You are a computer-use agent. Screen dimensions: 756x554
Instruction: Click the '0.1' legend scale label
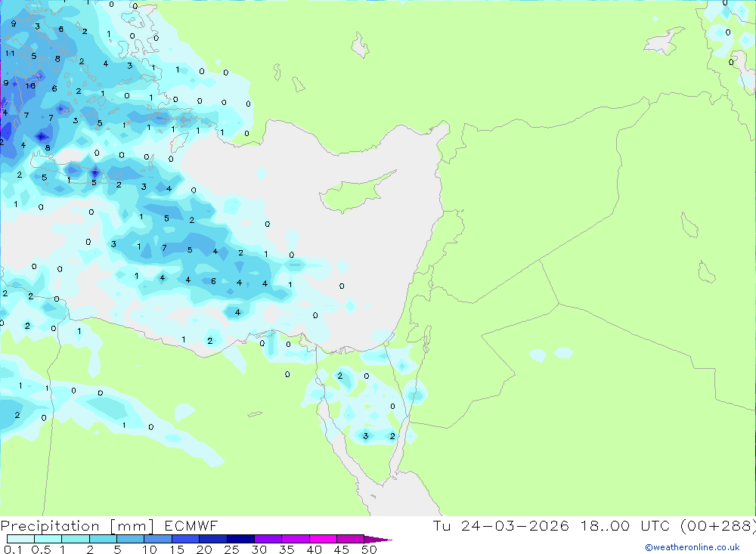12,549
